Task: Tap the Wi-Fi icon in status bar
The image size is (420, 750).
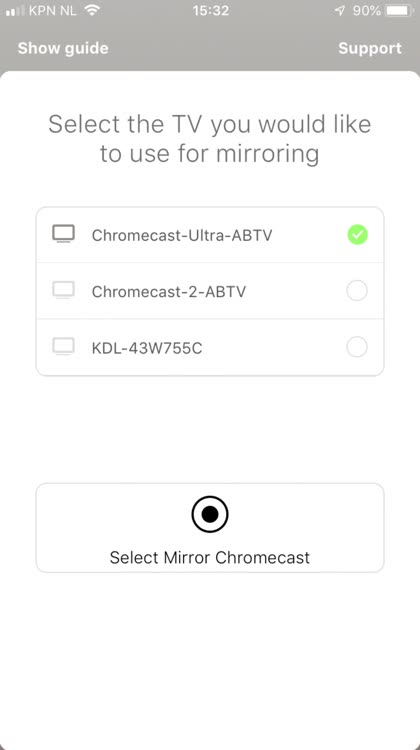Action: 91,11
